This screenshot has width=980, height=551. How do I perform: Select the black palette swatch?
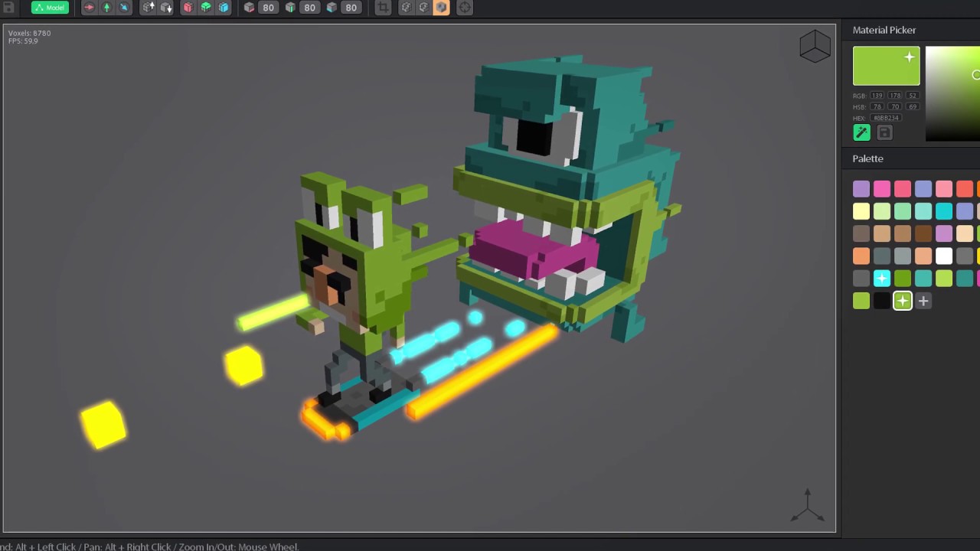click(882, 301)
